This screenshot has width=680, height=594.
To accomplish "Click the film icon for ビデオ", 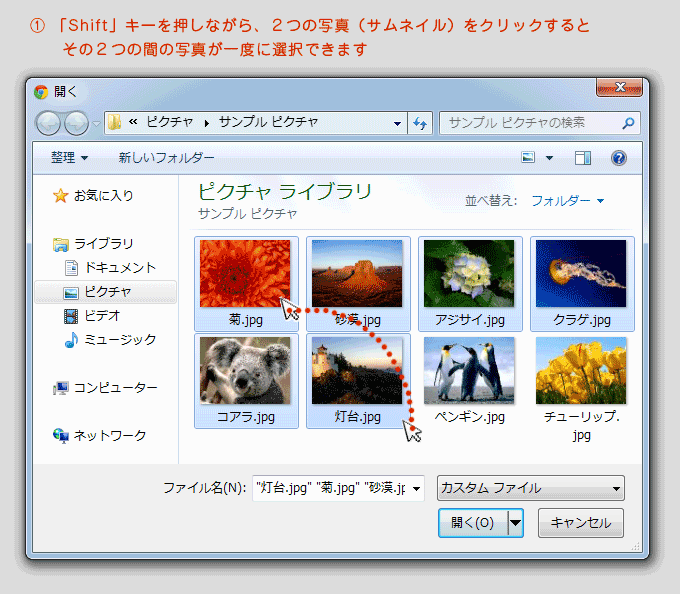I will [71, 316].
